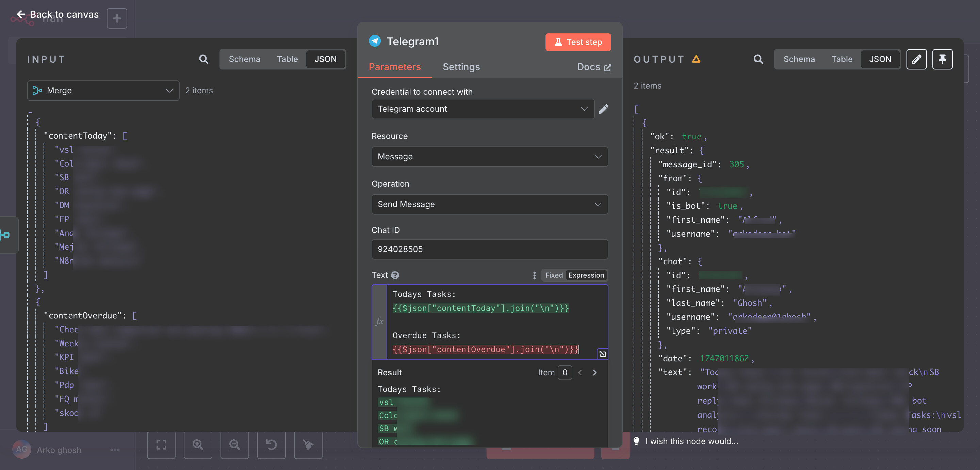
Task: Click the contentToday join expression
Action: tap(480, 308)
